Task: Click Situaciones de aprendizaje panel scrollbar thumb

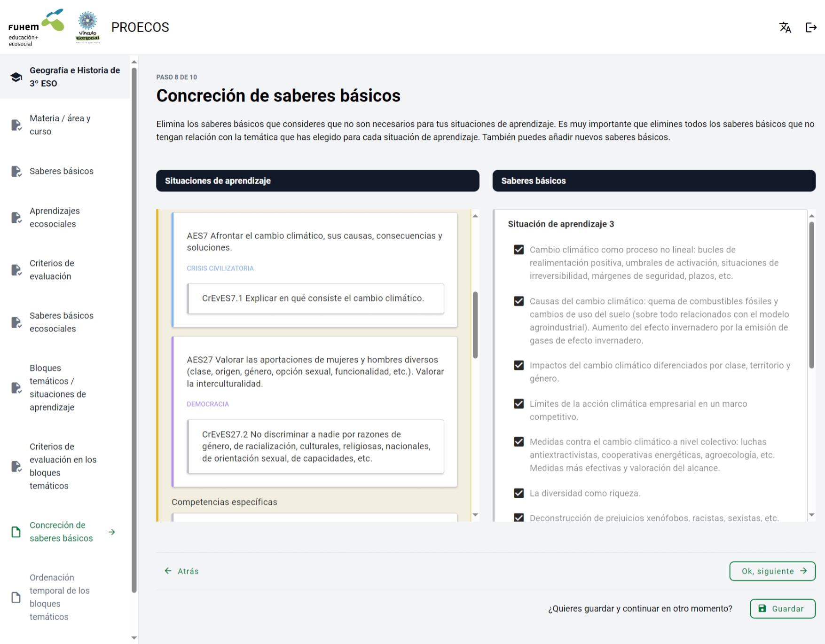Action: tap(475, 325)
